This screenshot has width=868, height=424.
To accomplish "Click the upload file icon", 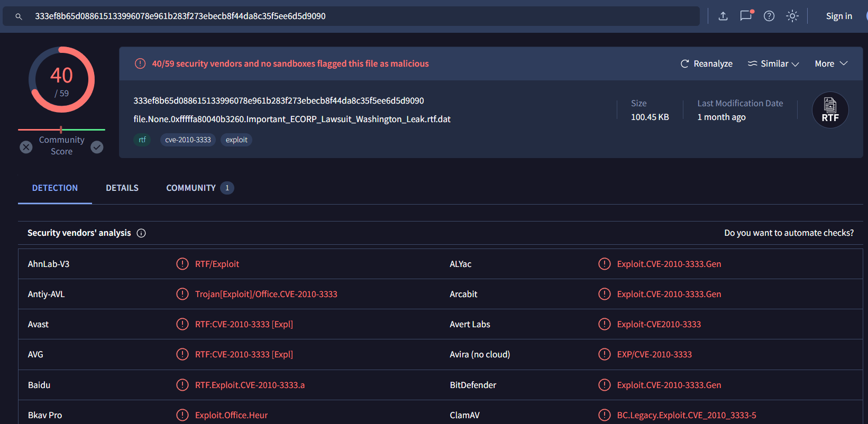I will pyautogui.click(x=723, y=16).
